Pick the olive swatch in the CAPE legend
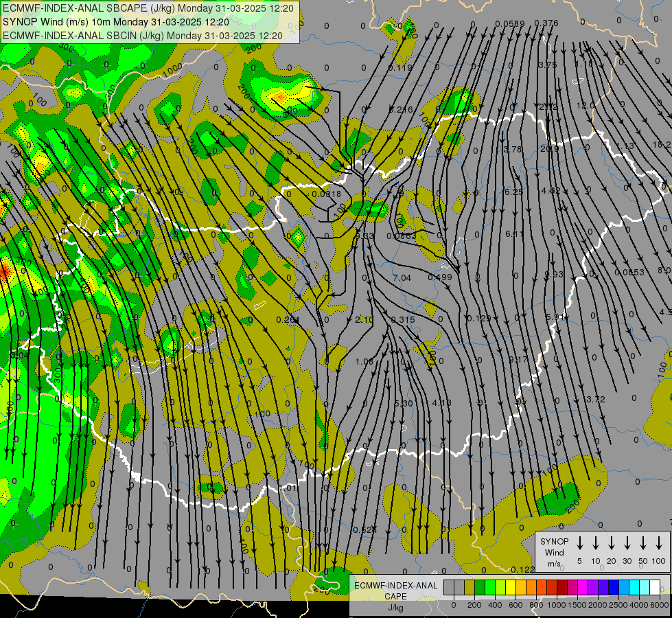The width and height of the screenshot is (672, 618). [470, 587]
